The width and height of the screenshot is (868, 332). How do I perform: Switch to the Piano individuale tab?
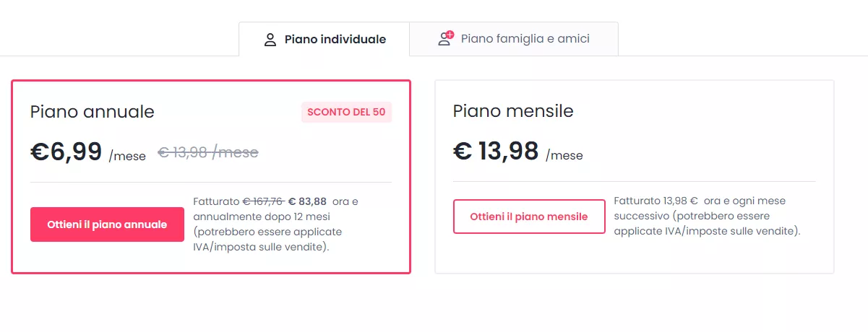[324, 39]
